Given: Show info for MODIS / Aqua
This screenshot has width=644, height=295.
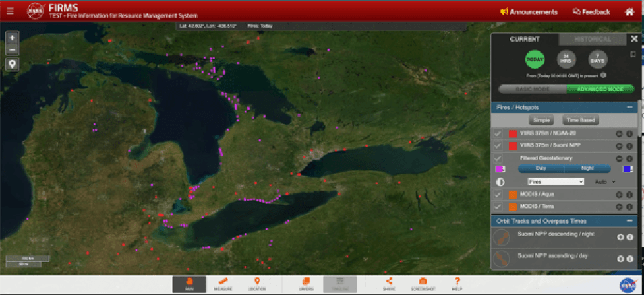Looking at the screenshot, I should coord(629,195).
